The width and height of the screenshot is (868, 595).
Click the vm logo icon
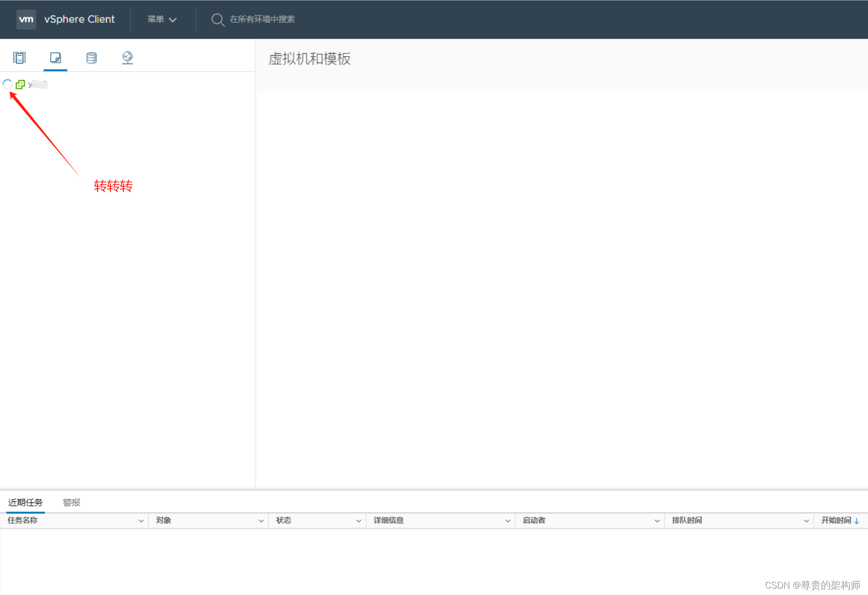pyautogui.click(x=26, y=19)
